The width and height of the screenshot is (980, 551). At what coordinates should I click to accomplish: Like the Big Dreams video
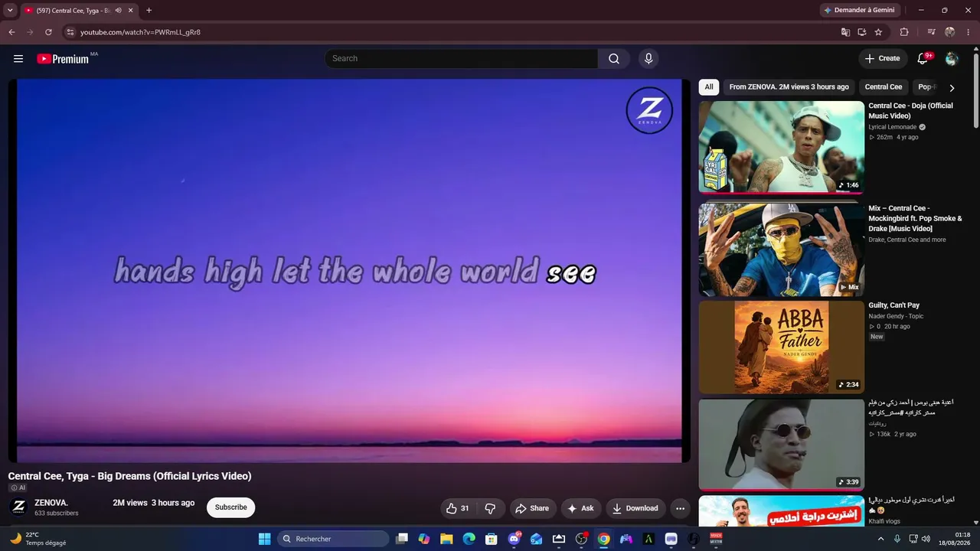tap(458, 508)
